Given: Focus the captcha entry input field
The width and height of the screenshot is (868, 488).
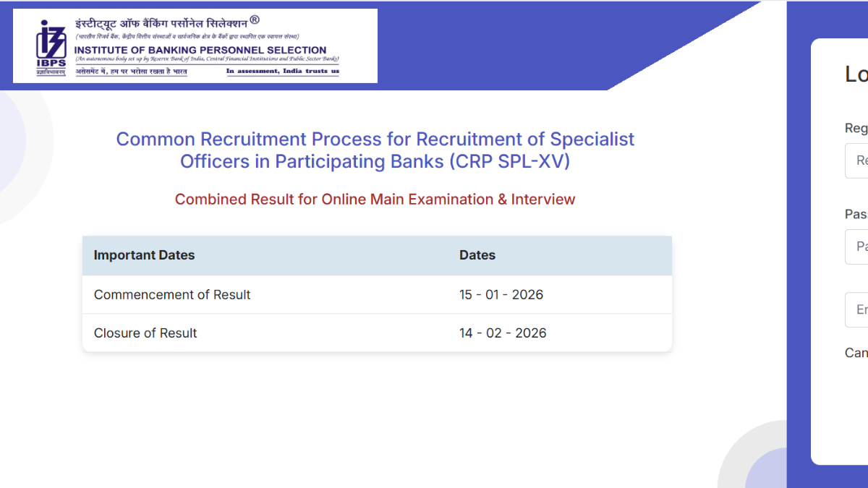Looking at the screenshot, I should click(858, 309).
